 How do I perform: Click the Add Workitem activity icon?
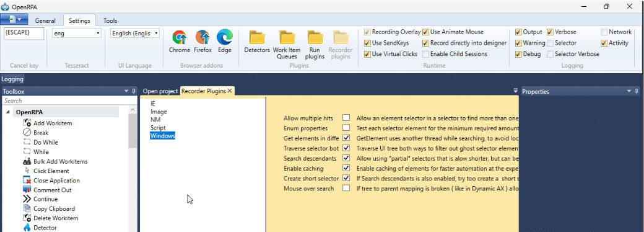pyautogui.click(x=27, y=123)
